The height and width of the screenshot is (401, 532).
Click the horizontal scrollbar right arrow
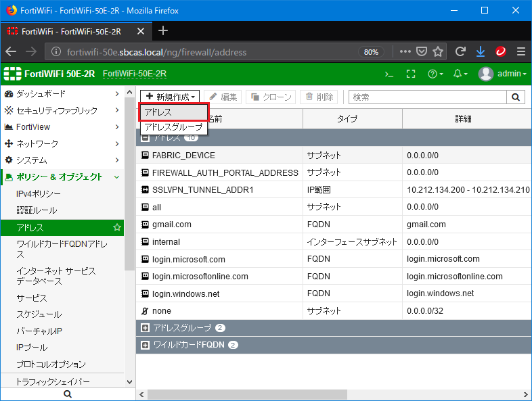[x=526, y=394]
